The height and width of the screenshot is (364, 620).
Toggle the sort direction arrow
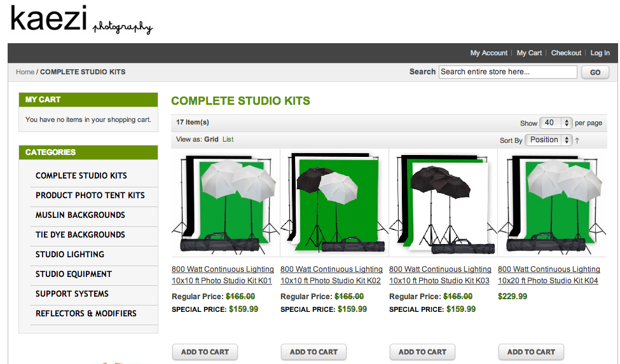click(x=577, y=140)
